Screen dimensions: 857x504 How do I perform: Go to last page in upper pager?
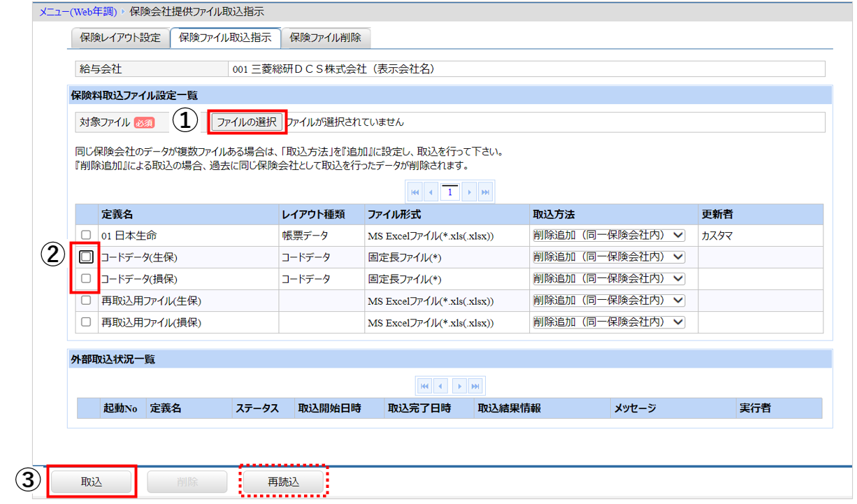485,192
